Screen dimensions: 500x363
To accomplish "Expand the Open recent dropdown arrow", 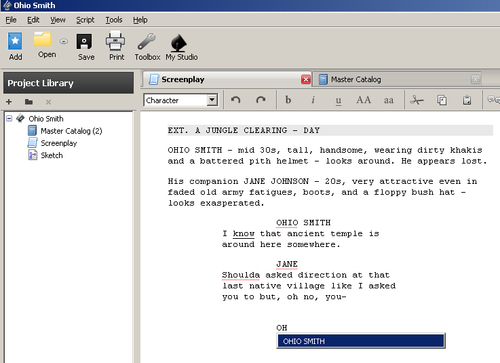I will point(63,41).
